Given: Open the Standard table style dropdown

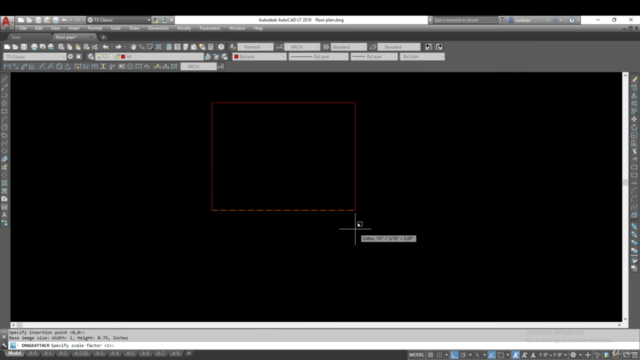Looking at the screenshot, I should click(x=349, y=47).
